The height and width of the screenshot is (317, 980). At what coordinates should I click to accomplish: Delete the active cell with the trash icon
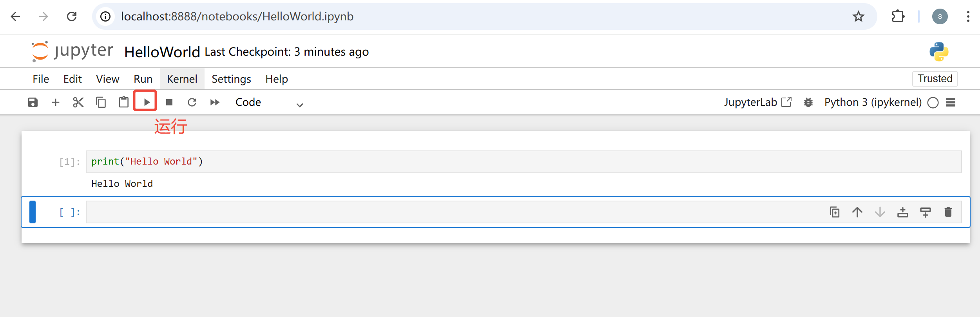948,212
